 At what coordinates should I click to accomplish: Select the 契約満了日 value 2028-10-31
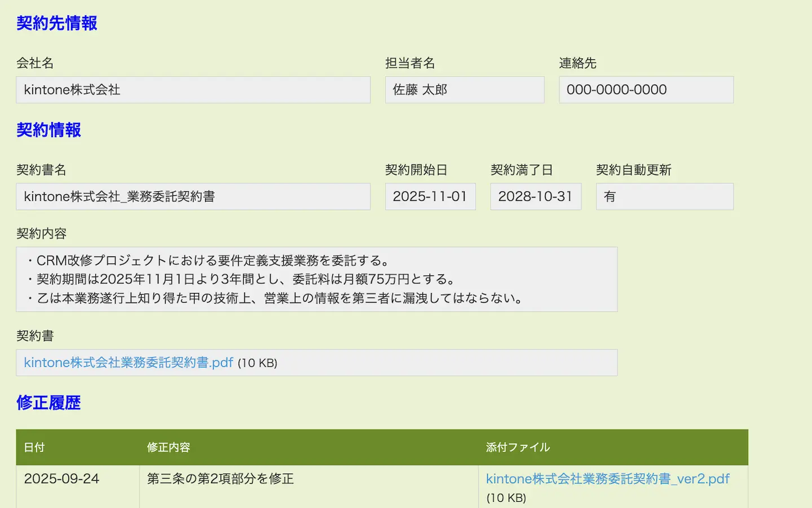point(535,196)
